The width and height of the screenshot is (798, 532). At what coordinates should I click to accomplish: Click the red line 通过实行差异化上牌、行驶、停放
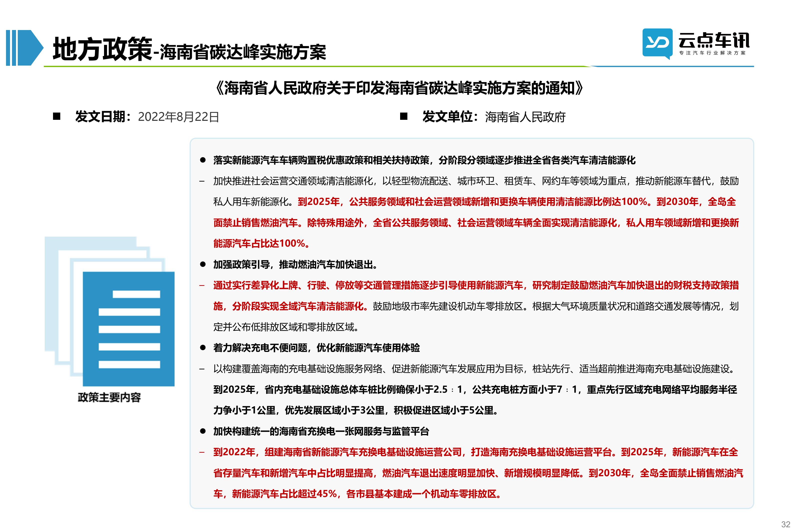[x=476, y=285]
